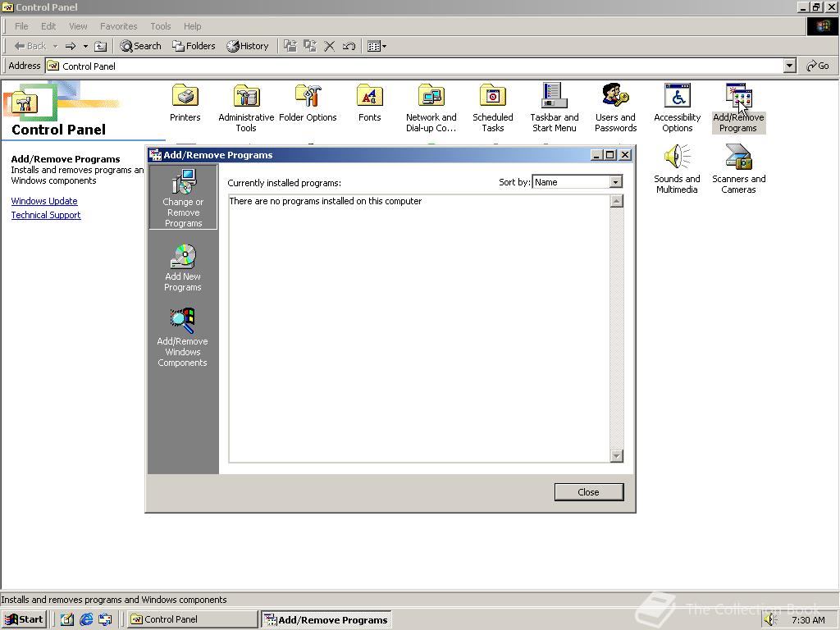Open the Printers icon
Screen dimensions: 840x630
pyautogui.click(x=185, y=103)
